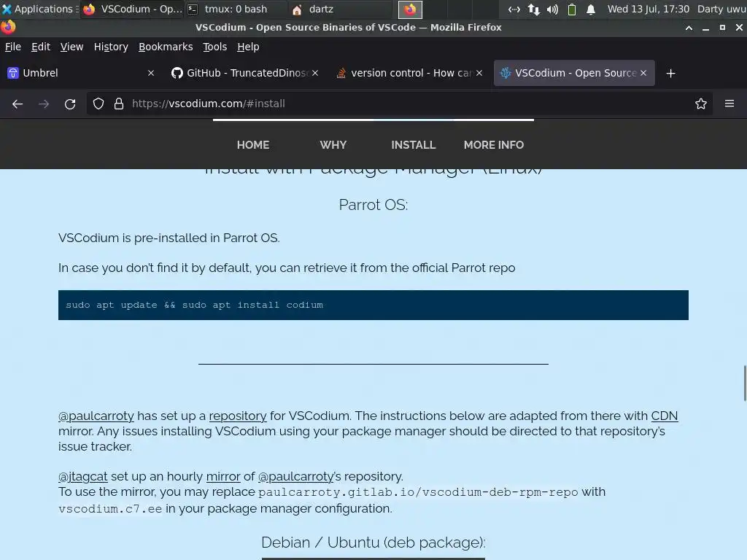The image size is (747, 560).
Task: Open the CDN link
Action: coord(664,416)
